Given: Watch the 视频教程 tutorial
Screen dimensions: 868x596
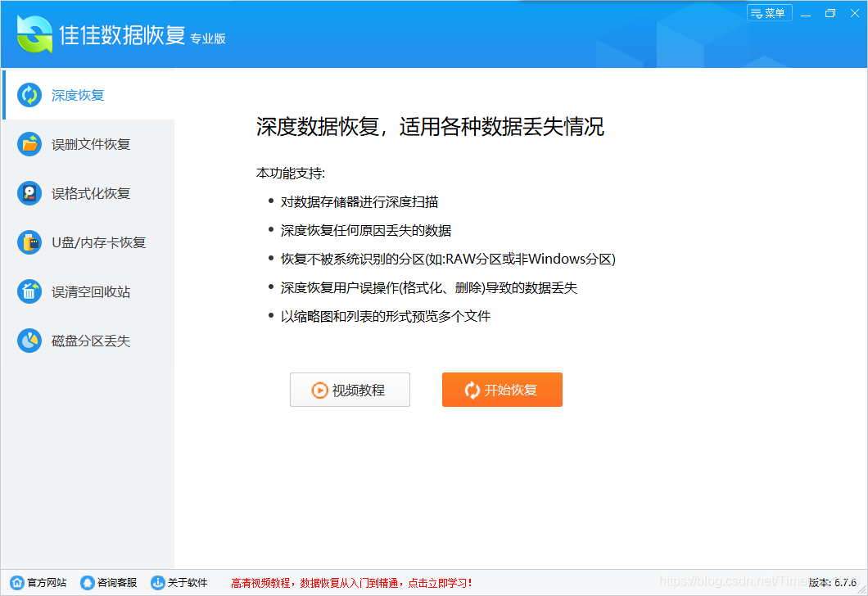Looking at the screenshot, I should click(x=350, y=390).
